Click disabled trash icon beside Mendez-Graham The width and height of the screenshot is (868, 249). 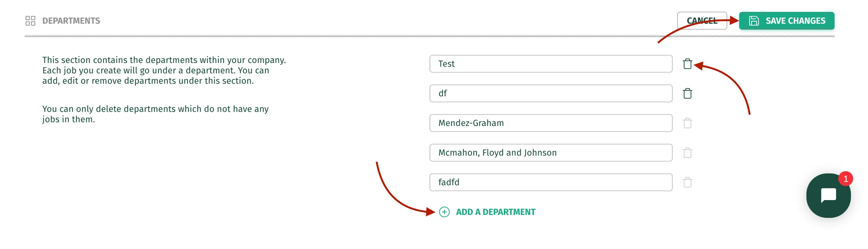click(687, 123)
